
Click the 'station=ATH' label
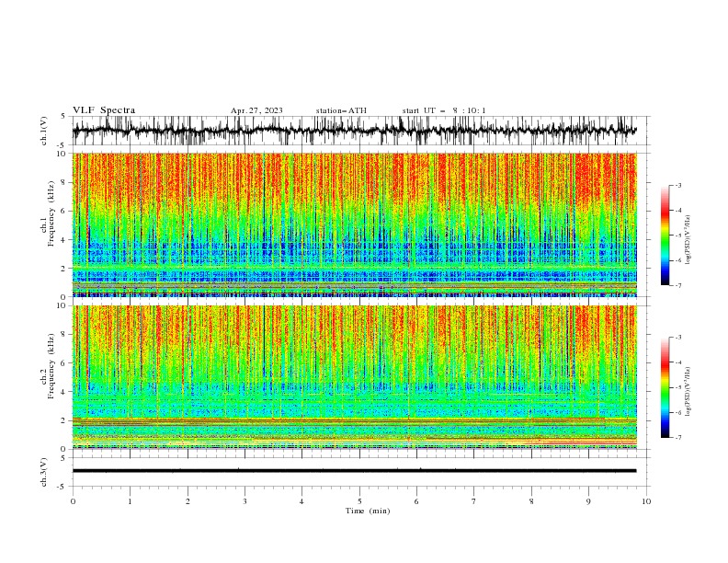pos(341,110)
